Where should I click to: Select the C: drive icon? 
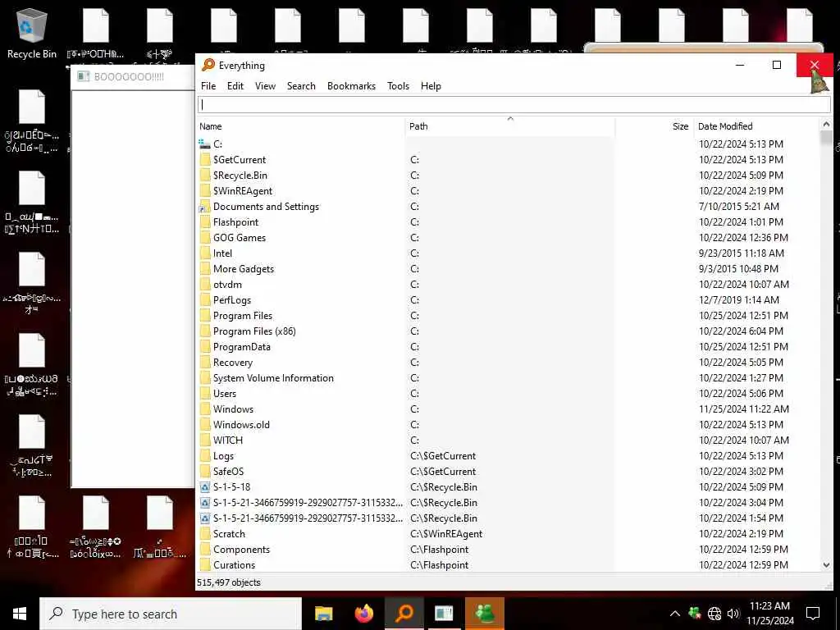(204, 144)
